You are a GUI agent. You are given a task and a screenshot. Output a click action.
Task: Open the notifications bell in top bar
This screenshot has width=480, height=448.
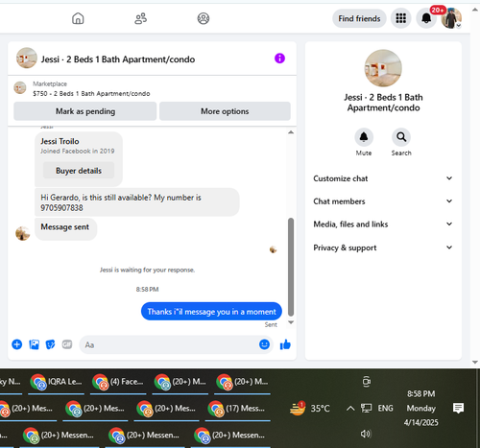coord(426,18)
